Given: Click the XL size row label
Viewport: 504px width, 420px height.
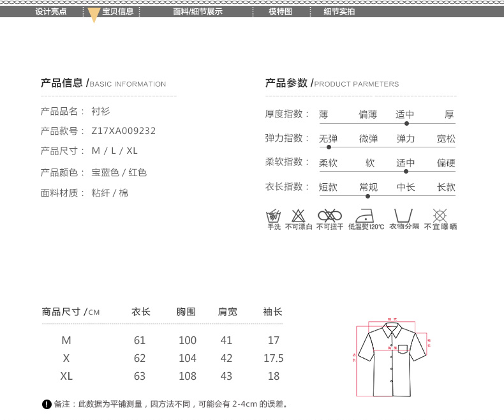Looking at the screenshot, I should pyautogui.click(x=66, y=376).
